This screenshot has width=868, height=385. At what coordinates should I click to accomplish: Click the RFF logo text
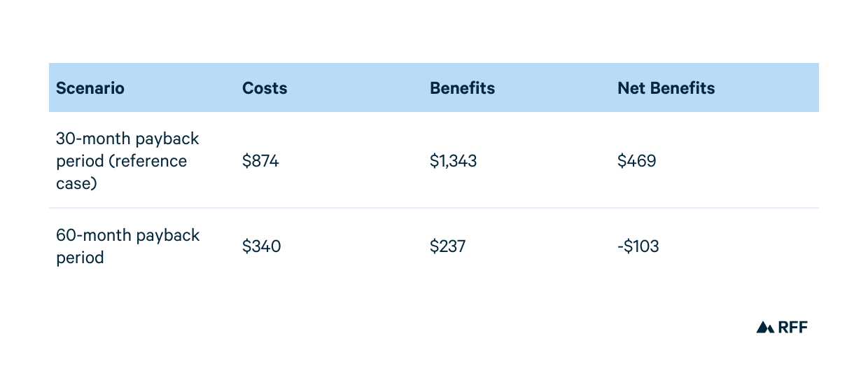point(792,327)
